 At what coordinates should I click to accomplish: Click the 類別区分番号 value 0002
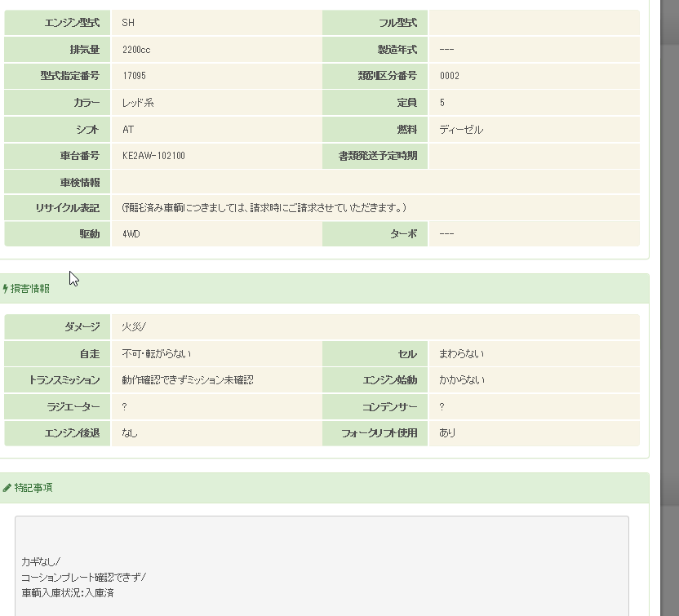pos(449,76)
